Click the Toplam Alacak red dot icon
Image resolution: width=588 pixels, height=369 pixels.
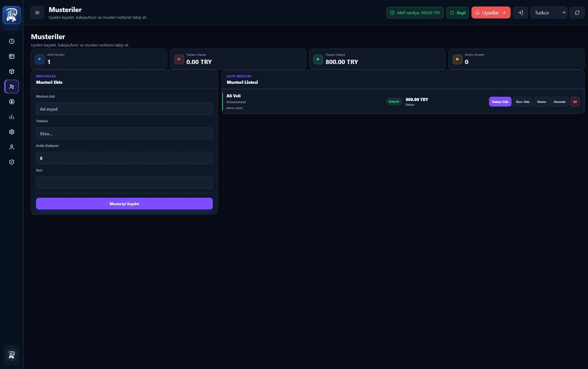[x=179, y=59]
